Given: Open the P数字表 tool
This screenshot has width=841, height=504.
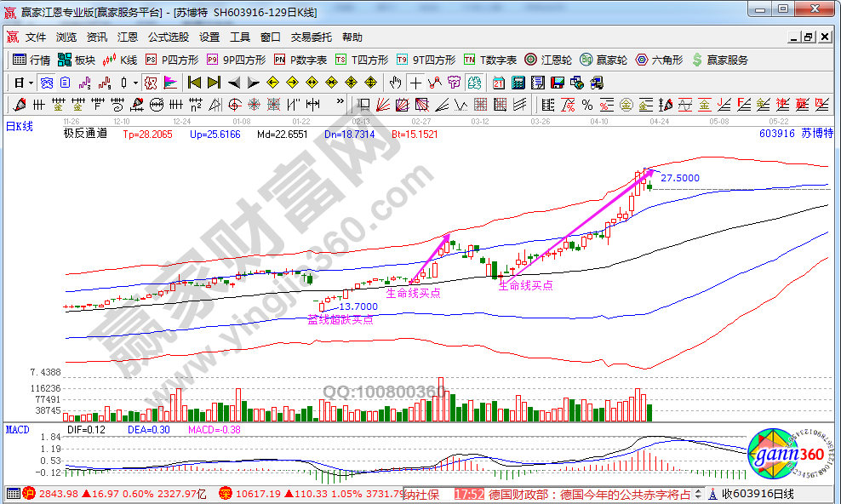Looking at the screenshot, I should coord(300,60).
